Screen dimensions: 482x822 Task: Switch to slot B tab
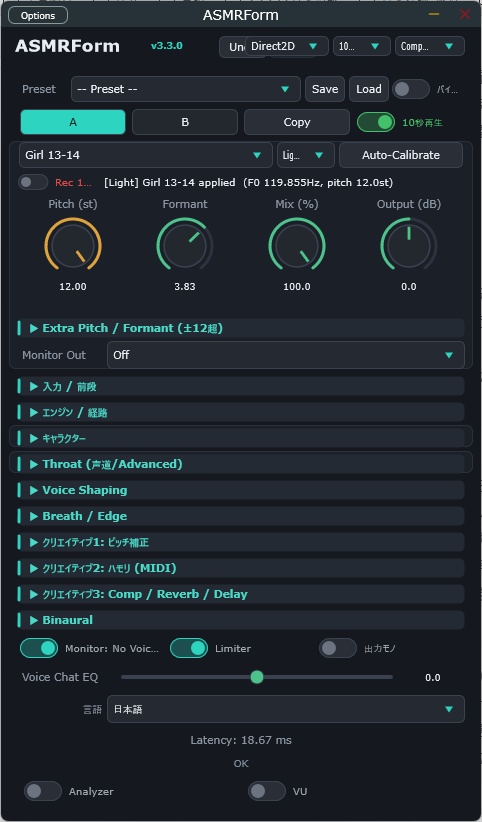click(x=185, y=122)
